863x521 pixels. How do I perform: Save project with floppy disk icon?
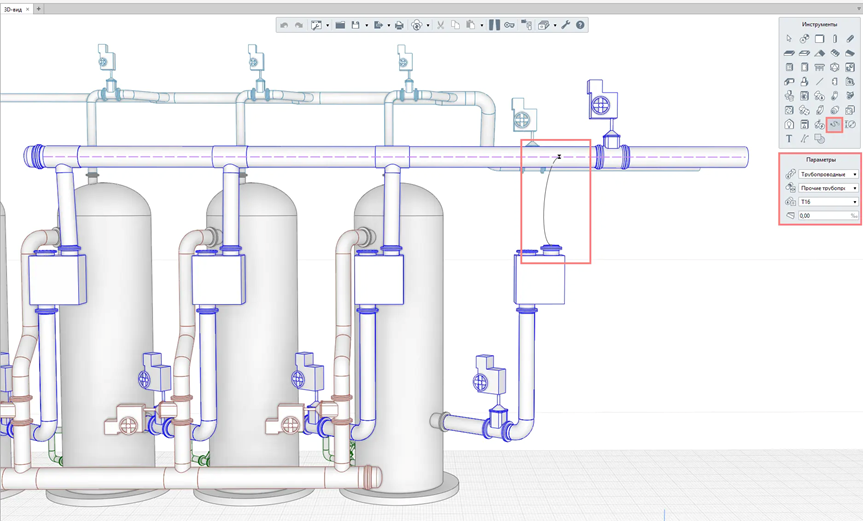356,25
